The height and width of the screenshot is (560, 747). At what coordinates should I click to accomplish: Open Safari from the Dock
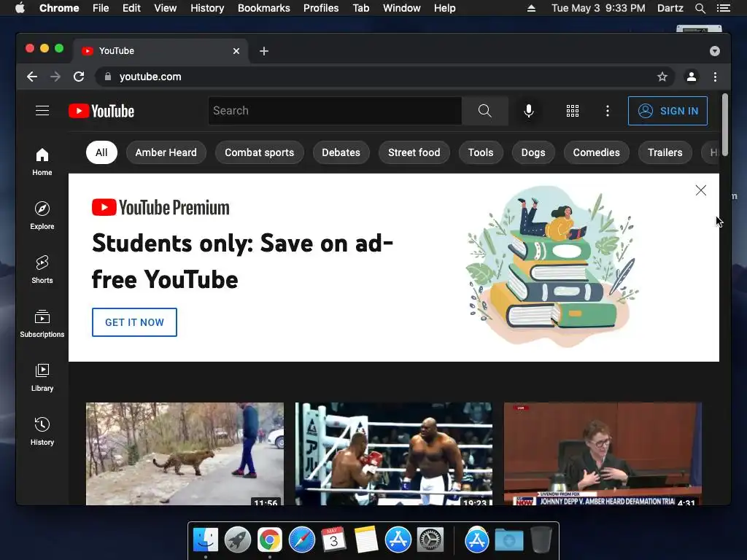(x=302, y=540)
